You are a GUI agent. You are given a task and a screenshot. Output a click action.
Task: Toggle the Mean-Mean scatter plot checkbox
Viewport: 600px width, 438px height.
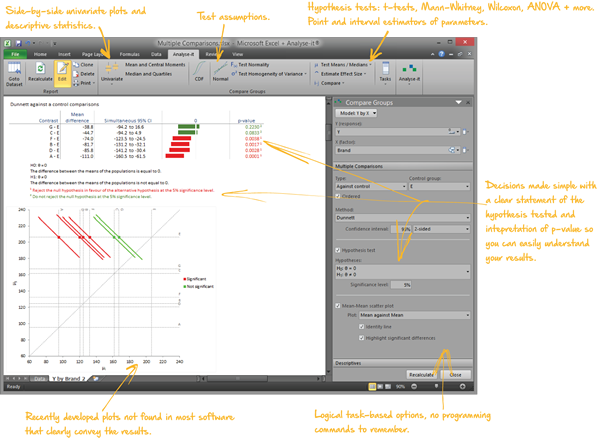[x=338, y=306]
